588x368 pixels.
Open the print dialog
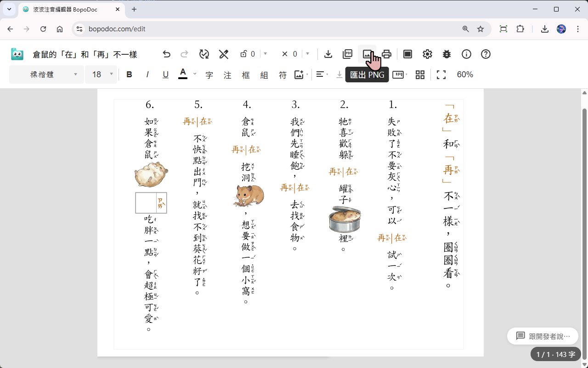coord(386,54)
